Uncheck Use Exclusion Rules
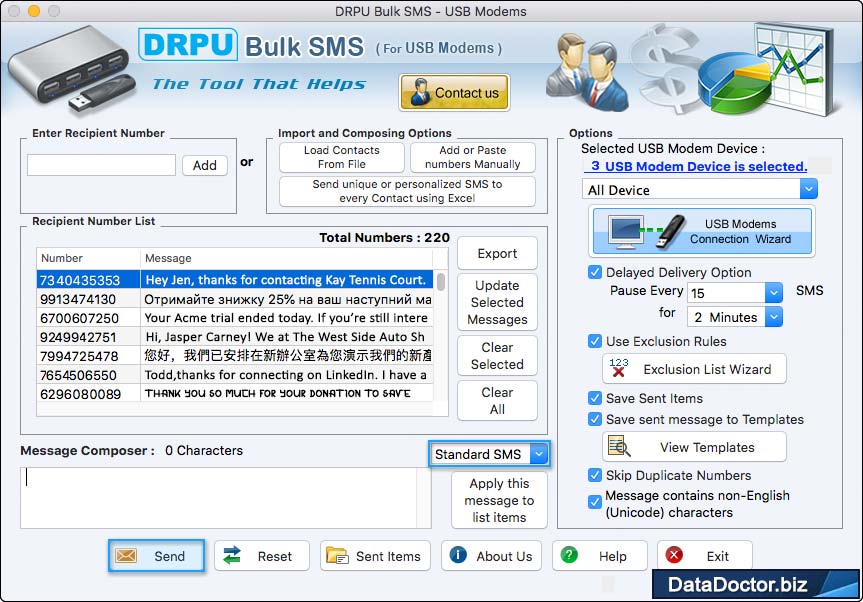This screenshot has width=863, height=602. [x=595, y=341]
